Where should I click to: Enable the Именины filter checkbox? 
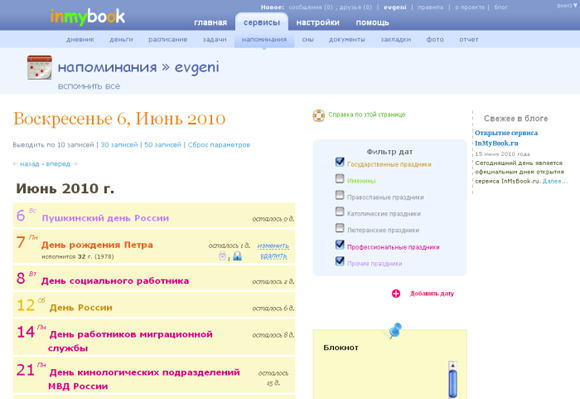pos(340,179)
